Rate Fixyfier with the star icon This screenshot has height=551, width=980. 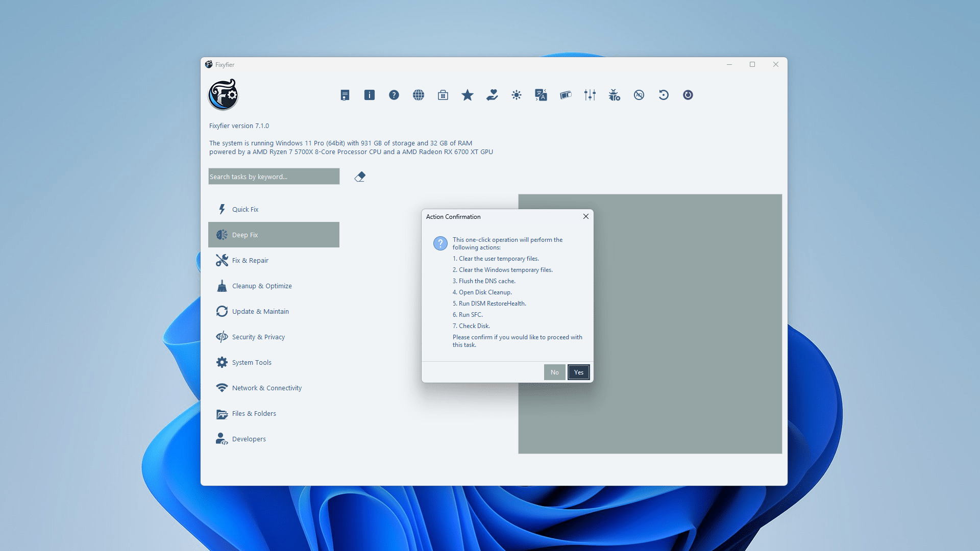[x=468, y=95]
